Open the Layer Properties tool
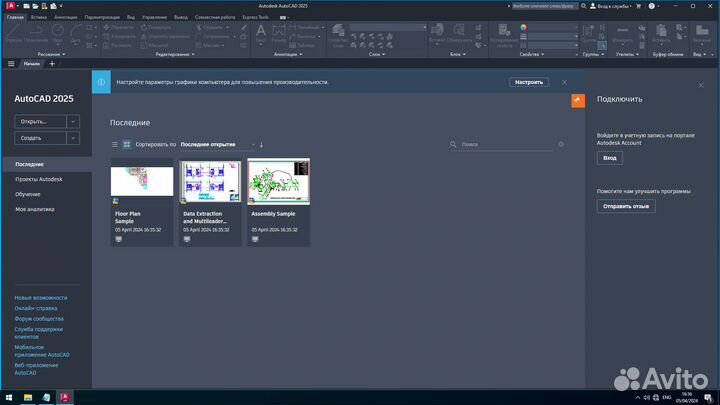Screen dimensions: 720x405 click(x=338, y=36)
